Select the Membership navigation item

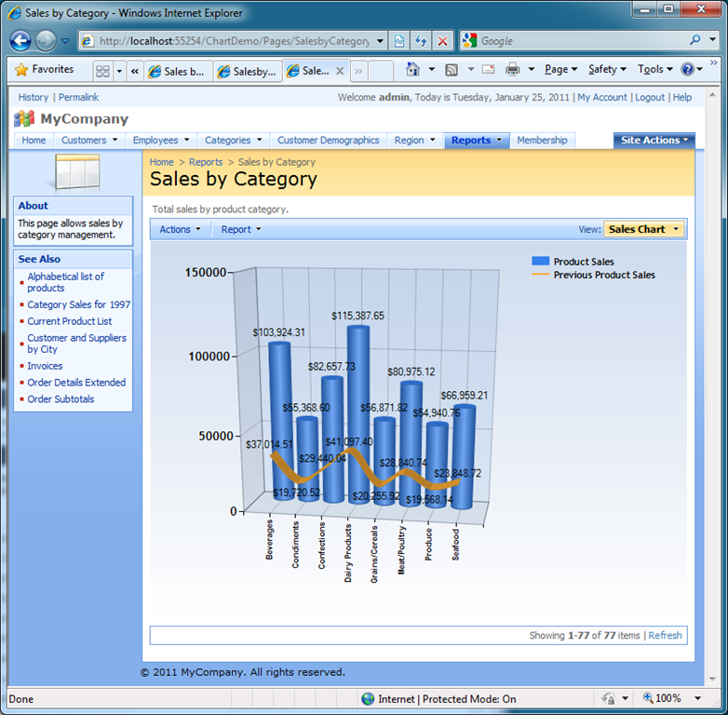tap(543, 141)
